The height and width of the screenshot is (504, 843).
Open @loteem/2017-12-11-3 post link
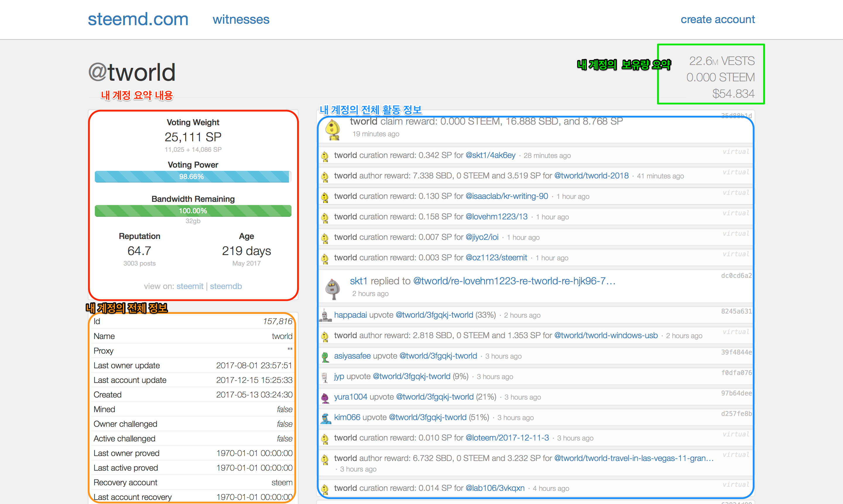click(x=507, y=438)
